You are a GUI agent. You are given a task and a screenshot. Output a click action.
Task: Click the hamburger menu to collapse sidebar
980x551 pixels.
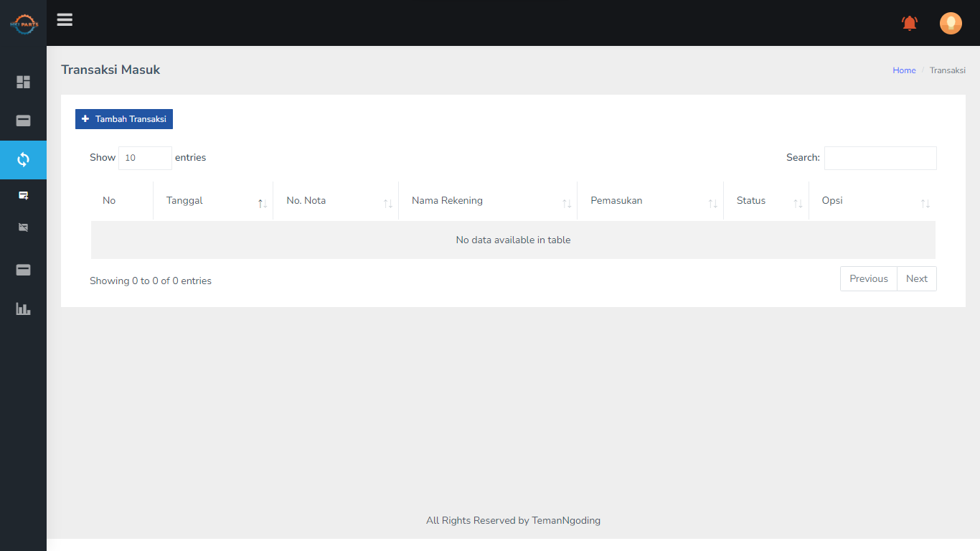(x=65, y=19)
